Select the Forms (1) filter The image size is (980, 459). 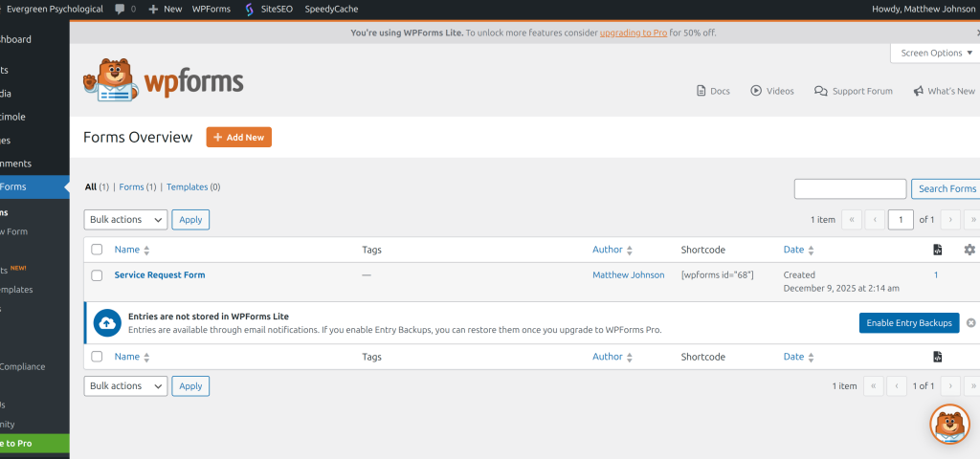[137, 186]
